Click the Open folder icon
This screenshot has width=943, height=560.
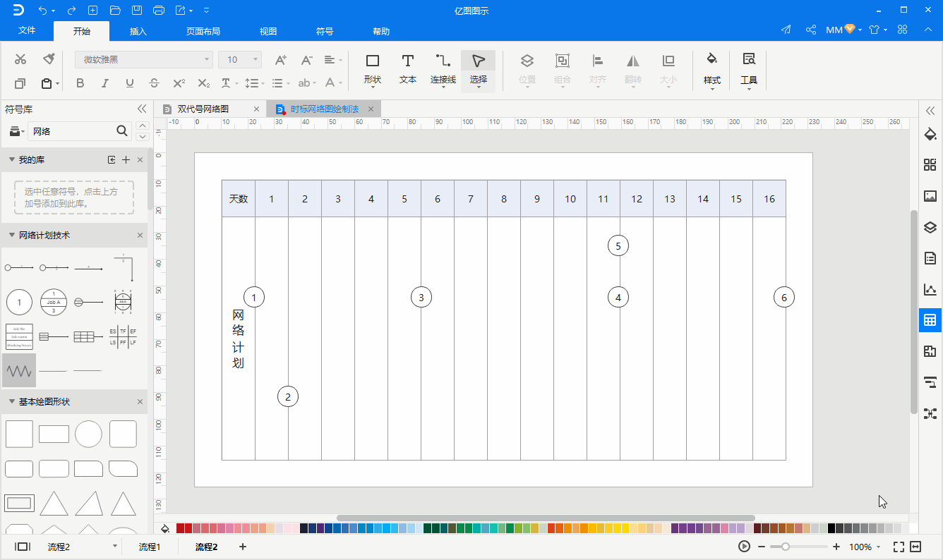pos(115,11)
